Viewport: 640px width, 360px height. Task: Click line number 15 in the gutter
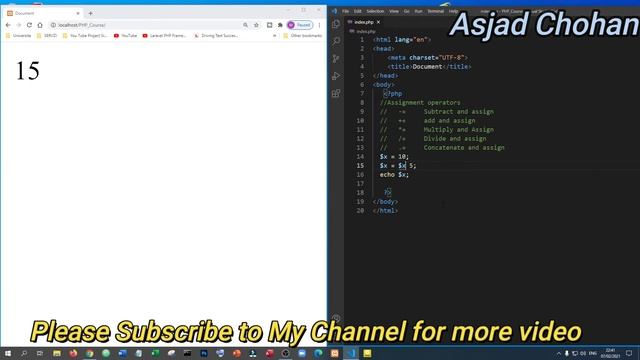tap(360, 166)
